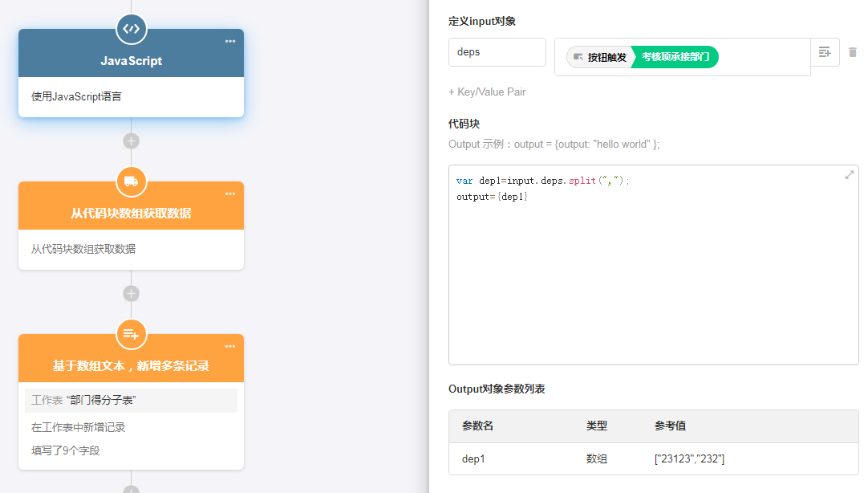
Task: Select the 考核项承接部门 green tag
Action: tap(675, 57)
